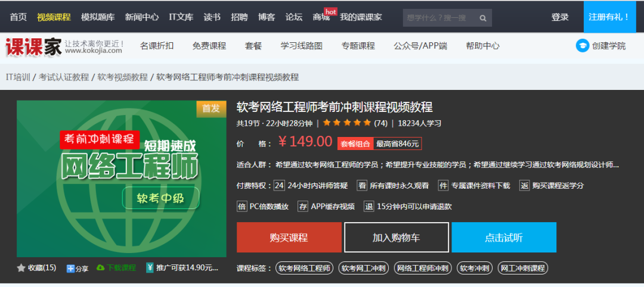
Task: Click the red 套餐组合 label
Action: pos(355,144)
